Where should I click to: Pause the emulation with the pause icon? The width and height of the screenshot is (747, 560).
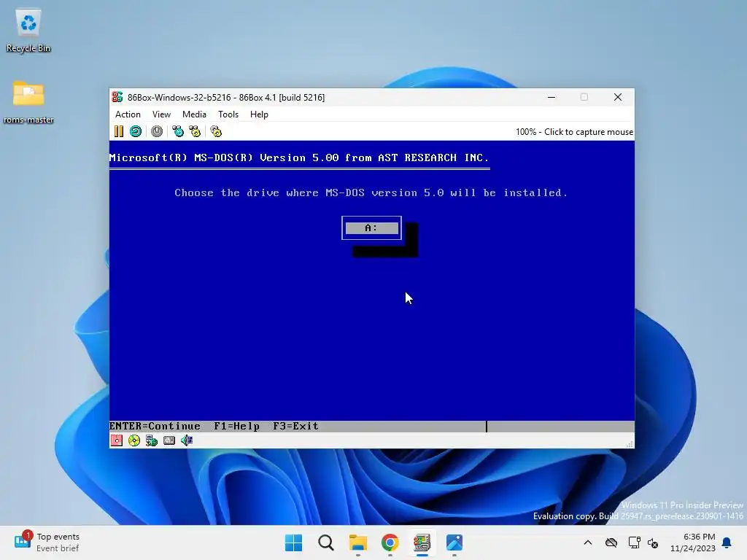tap(119, 131)
